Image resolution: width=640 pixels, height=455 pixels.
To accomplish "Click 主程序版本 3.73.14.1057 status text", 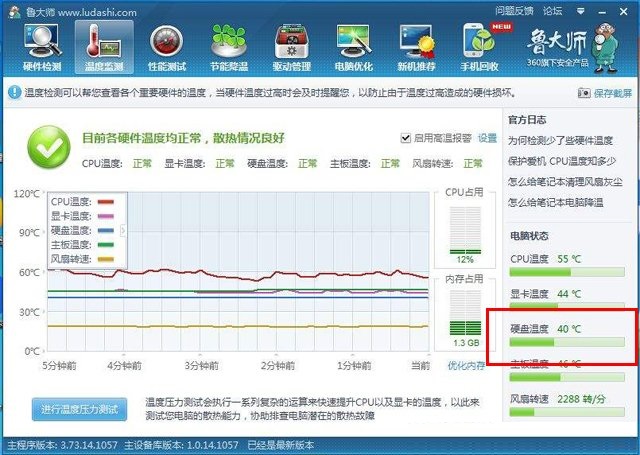I will tap(62, 445).
